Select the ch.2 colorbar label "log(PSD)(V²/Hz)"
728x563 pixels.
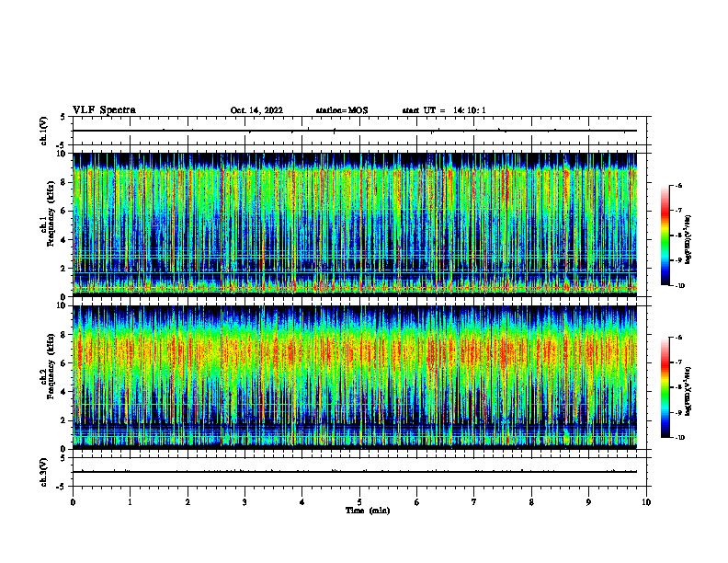(689, 391)
